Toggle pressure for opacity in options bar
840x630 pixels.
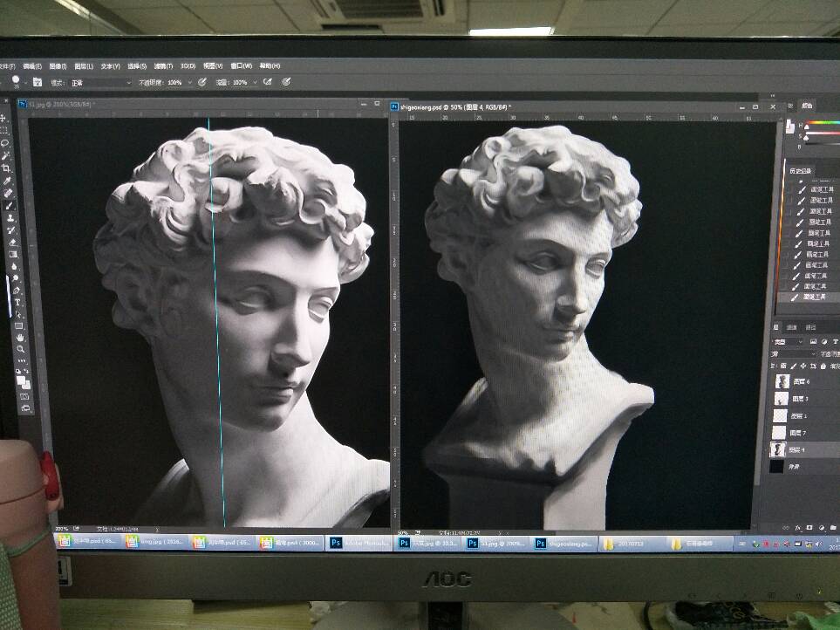[x=202, y=82]
